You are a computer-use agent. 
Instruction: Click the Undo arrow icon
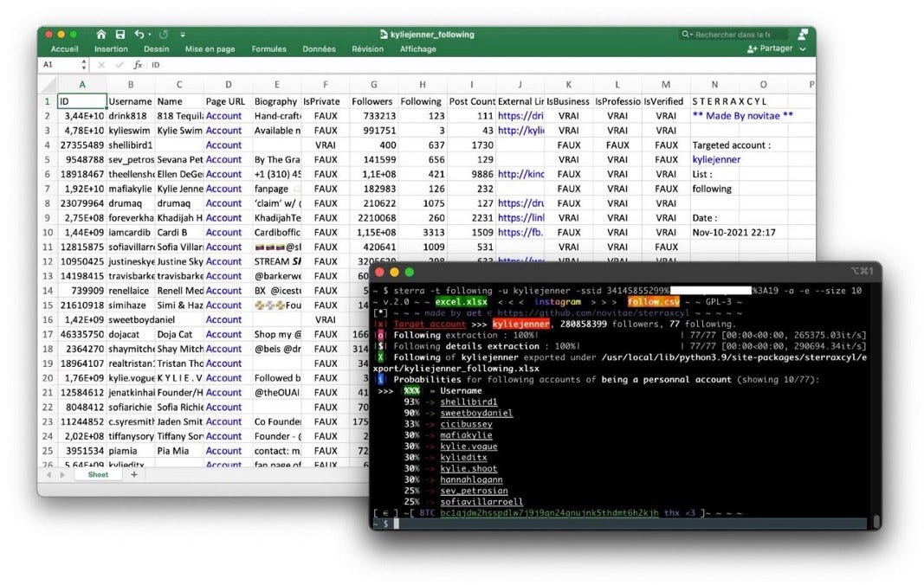pyautogui.click(x=139, y=34)
